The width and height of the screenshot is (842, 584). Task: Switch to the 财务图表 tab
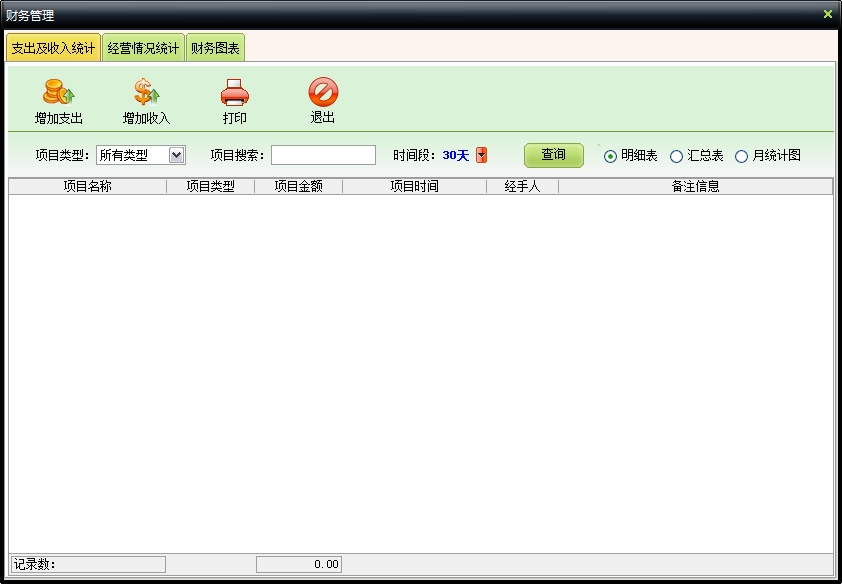(215, 48)
